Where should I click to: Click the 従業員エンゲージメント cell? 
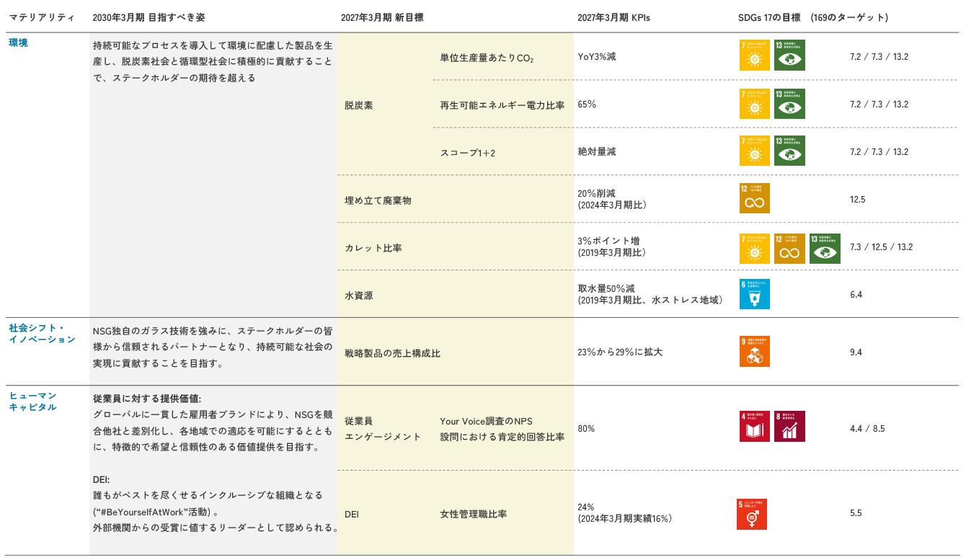pyautogui.click(x=383, y=428)
